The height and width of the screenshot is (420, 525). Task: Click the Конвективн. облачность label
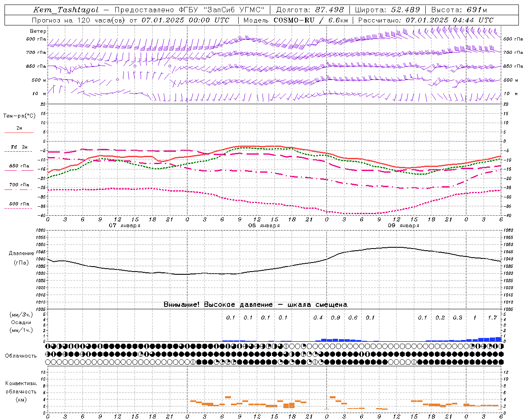[x=21, y=388]
